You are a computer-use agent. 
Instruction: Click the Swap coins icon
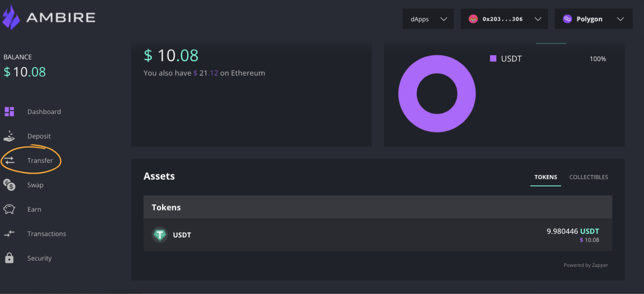tap(9, 185)
